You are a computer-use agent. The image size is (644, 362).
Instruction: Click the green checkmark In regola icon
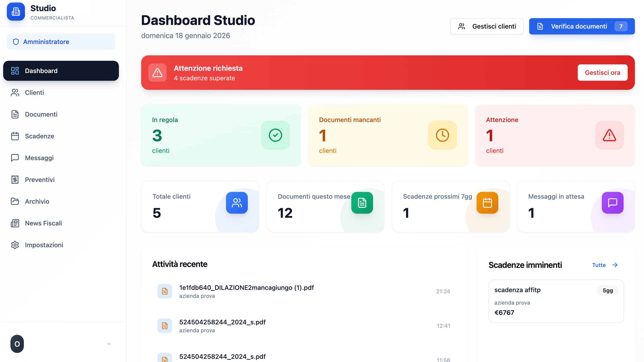tap(275, 135)
